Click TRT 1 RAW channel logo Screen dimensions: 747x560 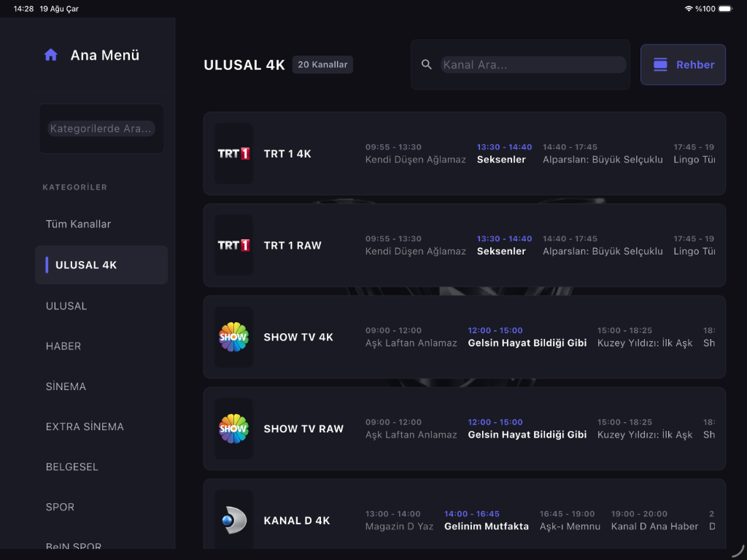click(x=233, y=245)
